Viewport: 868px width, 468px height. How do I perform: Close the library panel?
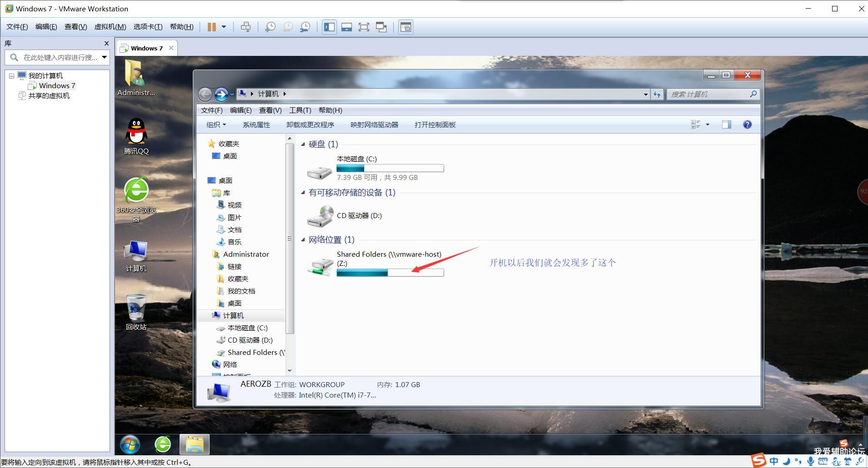[106, 44]
